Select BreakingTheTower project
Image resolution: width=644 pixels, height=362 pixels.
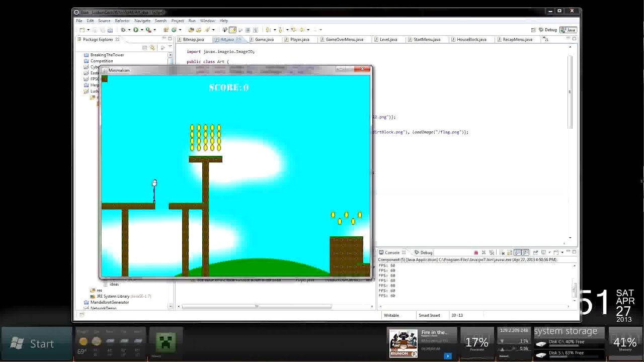click(x=107, y=55)
